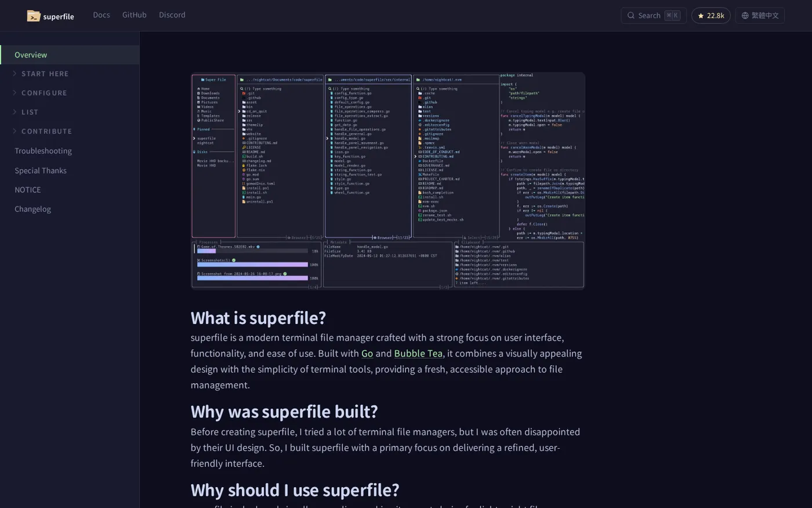Open the Discord navigation link
The width and height of the screenshot is (812, 508).
point(172,15)
